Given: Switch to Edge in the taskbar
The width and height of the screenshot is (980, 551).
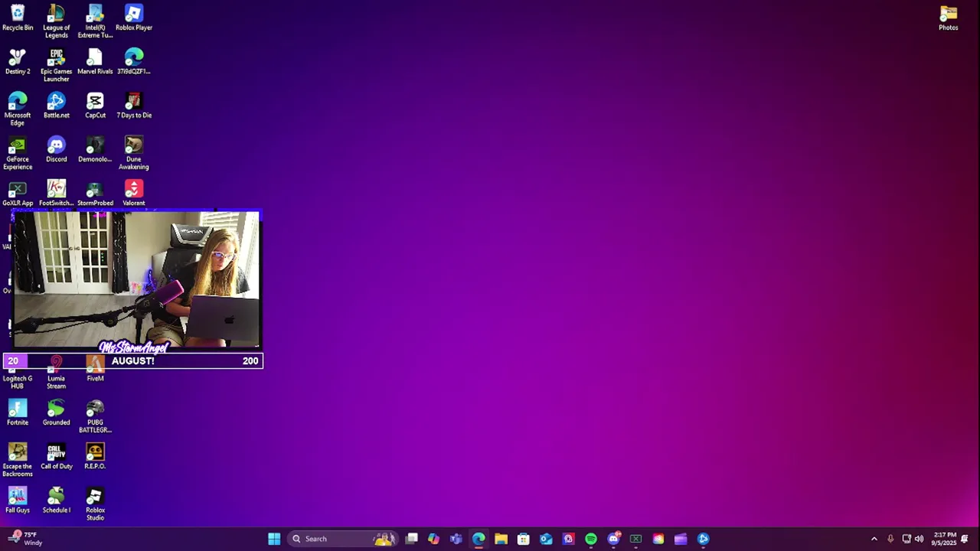Looking at the screenshot, I should (x=479, y=539).
